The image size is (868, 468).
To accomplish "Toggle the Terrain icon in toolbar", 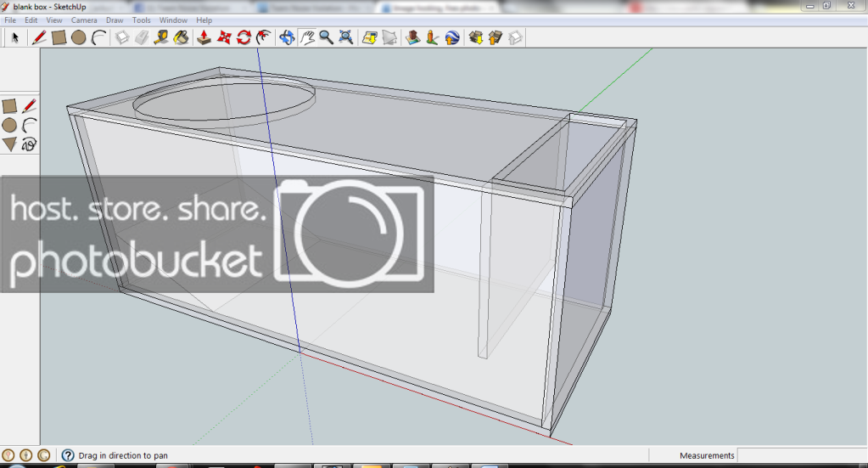I will (389, 37).
